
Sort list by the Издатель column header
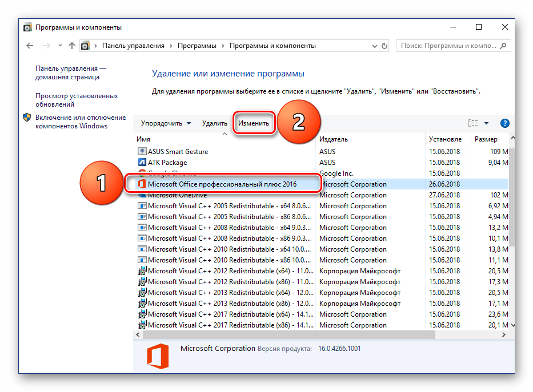tap(334, 139)
